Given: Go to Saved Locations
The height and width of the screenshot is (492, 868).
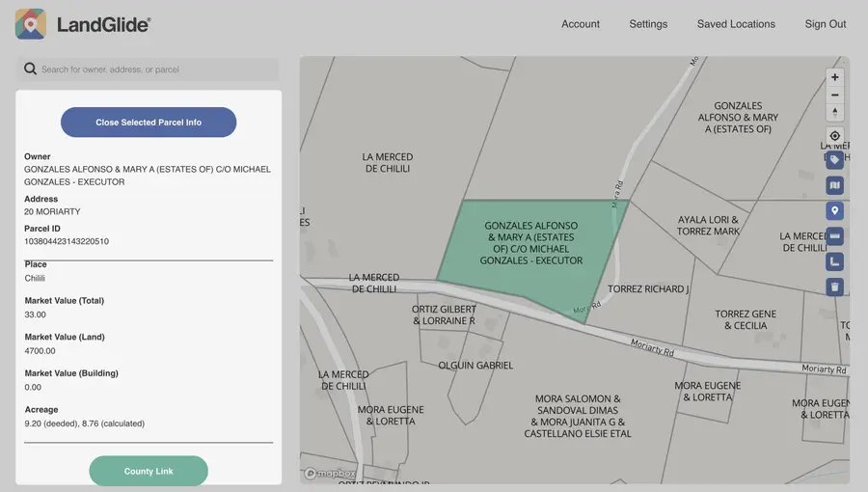Looking at the screenshot, I should coord(736,24).
